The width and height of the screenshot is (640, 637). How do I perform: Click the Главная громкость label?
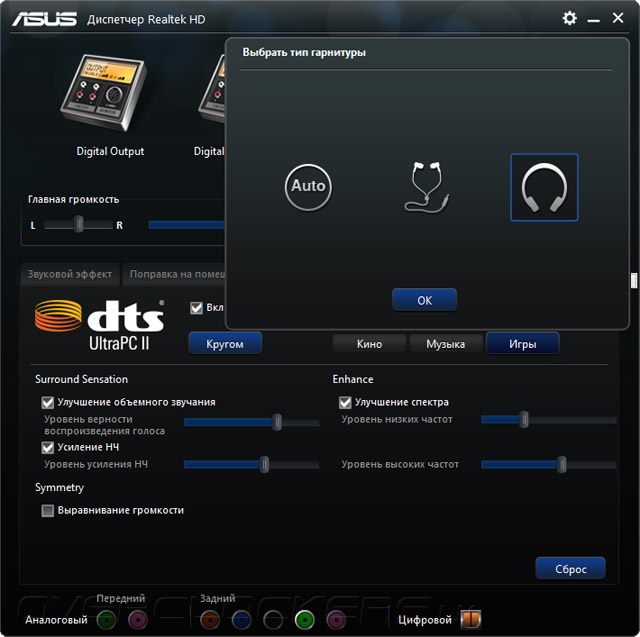coord(73,199)
